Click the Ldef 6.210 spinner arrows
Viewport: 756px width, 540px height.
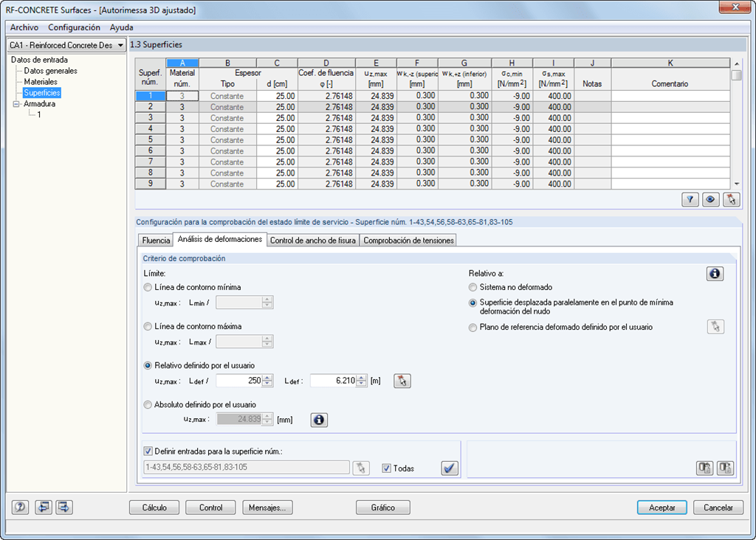point(362,381)
